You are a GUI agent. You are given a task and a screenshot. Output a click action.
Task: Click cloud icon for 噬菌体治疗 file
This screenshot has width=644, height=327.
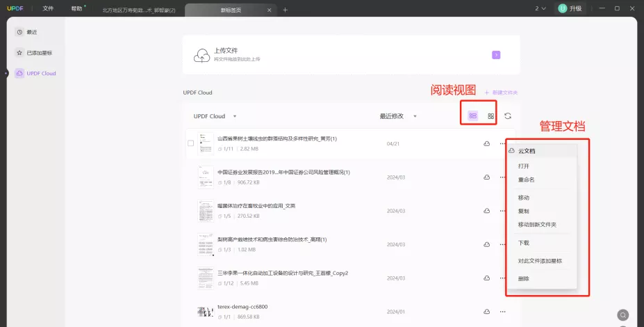coord(487,211)
